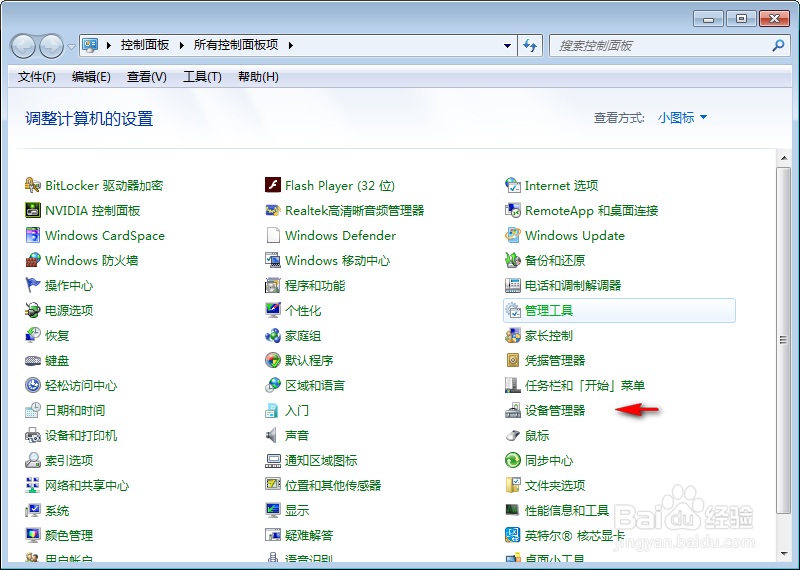800x570 pixels.
Task: Click the 家庭组 icon
Action: coord(273,335)
